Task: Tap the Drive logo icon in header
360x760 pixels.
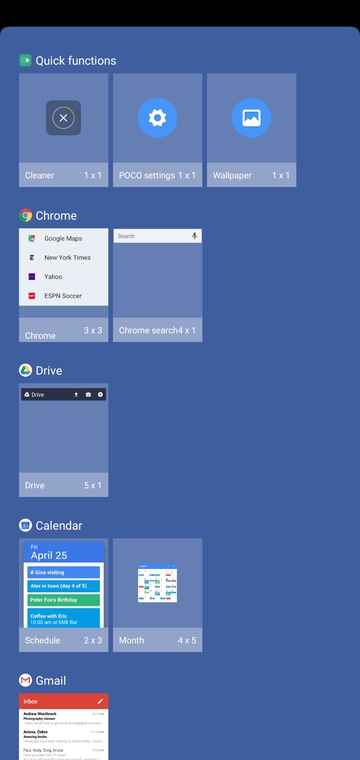Action: [x=25, y=370]
